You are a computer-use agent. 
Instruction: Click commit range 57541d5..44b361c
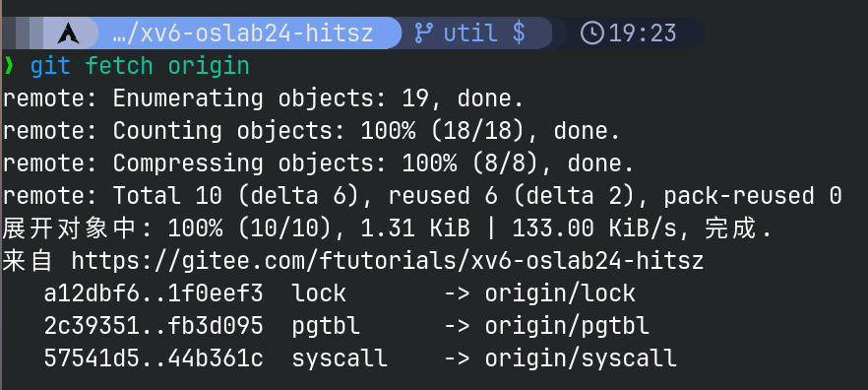pos(154,357)
